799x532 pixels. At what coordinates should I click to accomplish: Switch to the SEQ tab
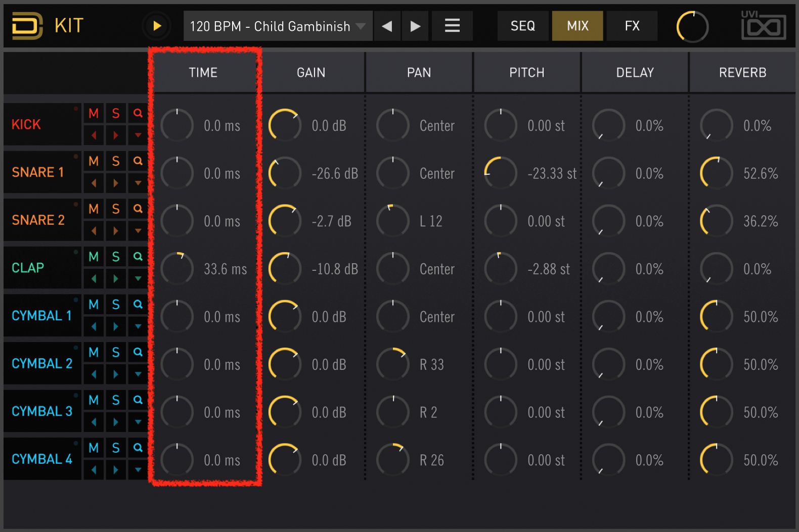[x=523, y=26]
